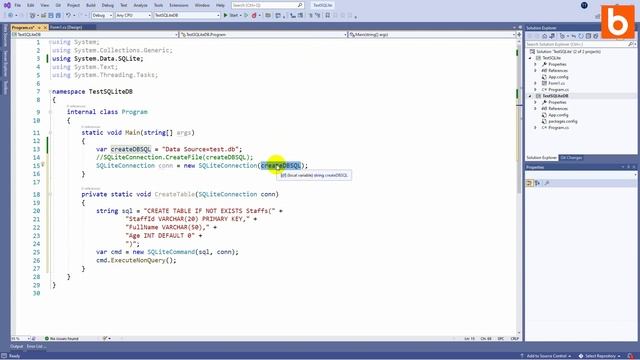
Task: Open the TestSQLiteDB.Program type navigation dropdown
Action: pyautogui.click(x=263, y=35)
